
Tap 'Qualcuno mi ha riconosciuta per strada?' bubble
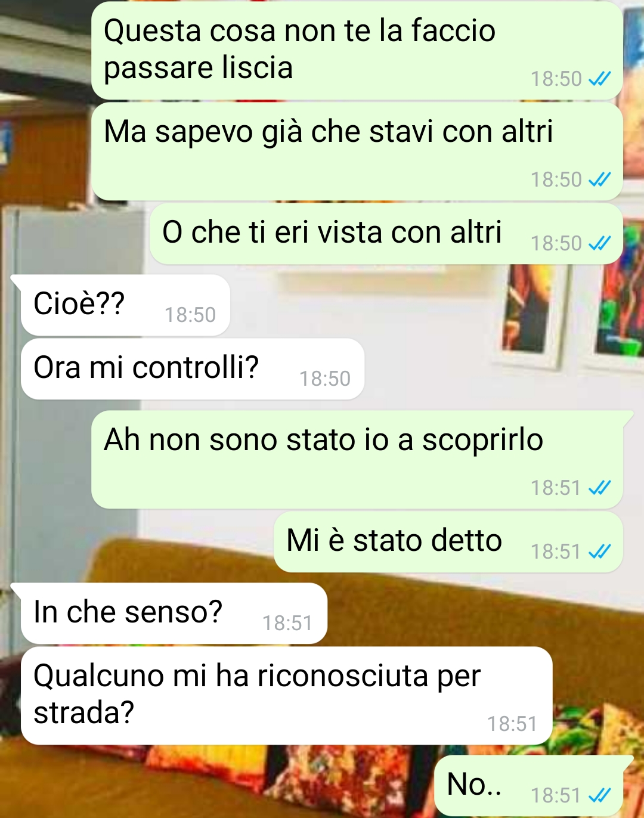[287, 696]
